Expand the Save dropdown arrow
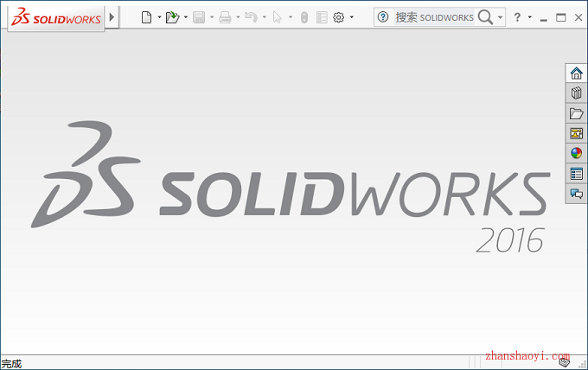The image size is (588, 370). pyautogui.click(x=212, y=17)
